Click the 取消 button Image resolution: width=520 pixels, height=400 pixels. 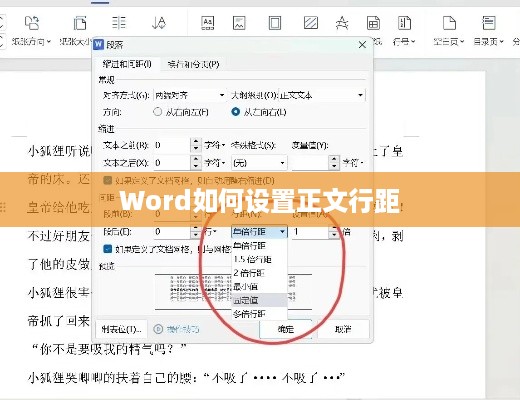(343, 329)
